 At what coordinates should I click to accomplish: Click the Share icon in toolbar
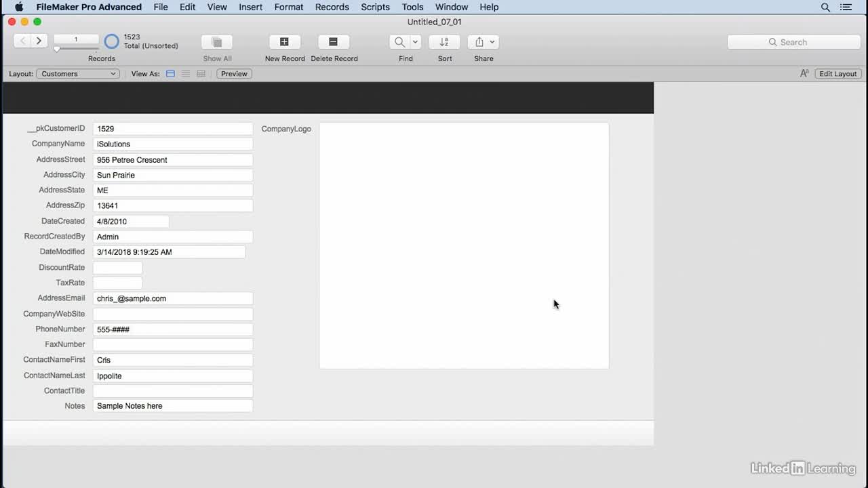pos(479,42)
